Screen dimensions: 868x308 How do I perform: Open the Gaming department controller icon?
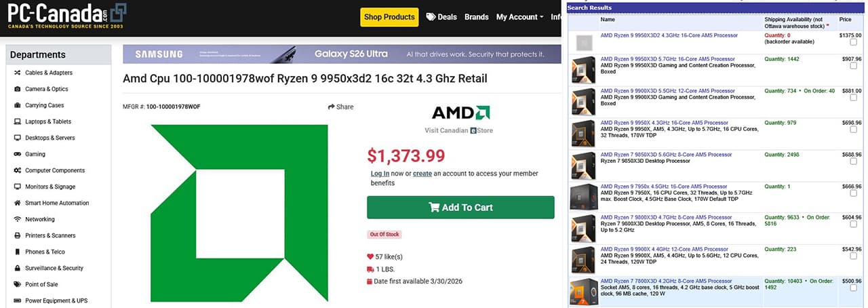pyautogui.click(x=18, y=154)
